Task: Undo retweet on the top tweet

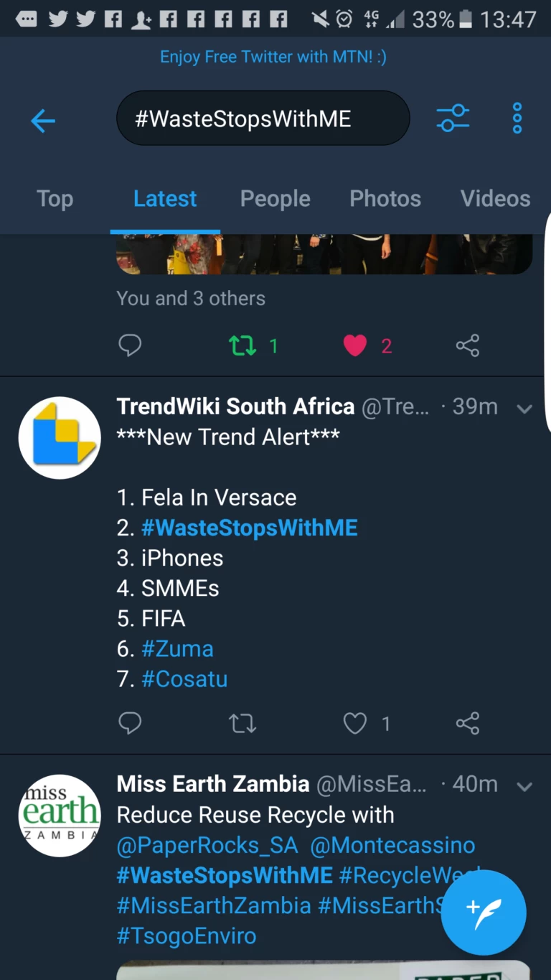Action: (x=242, y=346)
